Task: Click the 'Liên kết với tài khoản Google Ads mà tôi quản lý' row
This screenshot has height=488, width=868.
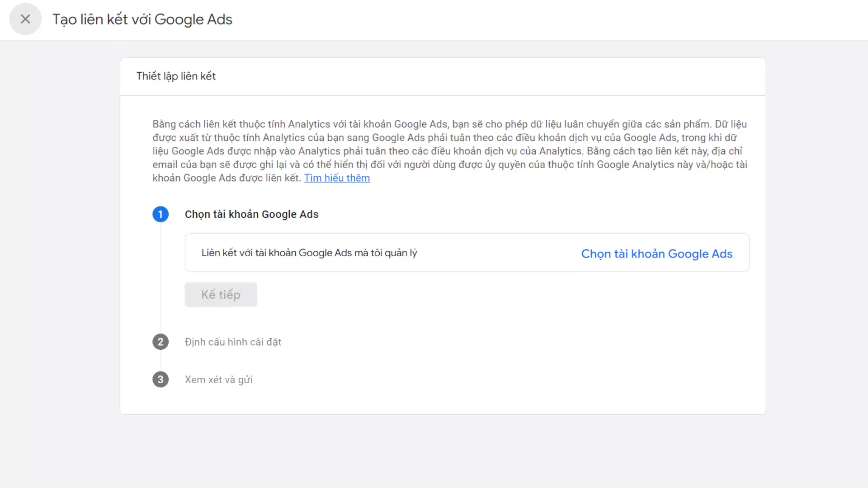Action: 309,253
